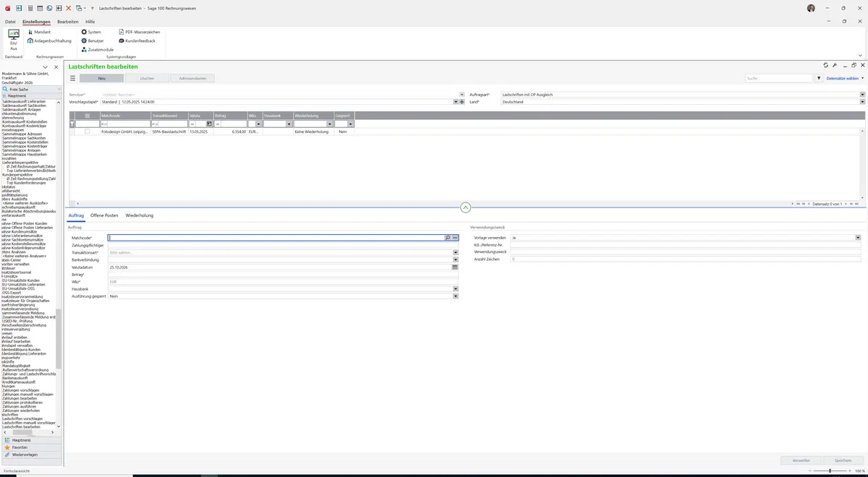
Task: Click the filter funnel icon beside Datensätze wählen
Action: (x=819, y=78)
